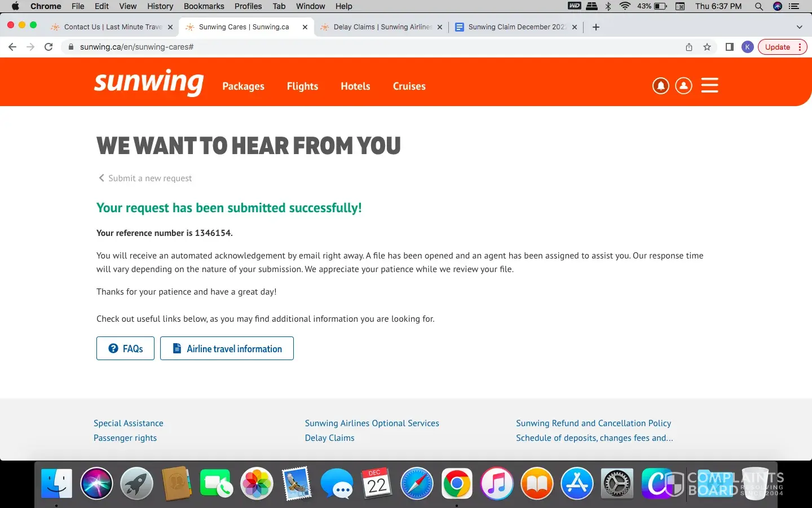Screen dimensions: 812x508
Task: Toggle the Chrome side panel icon
Action: (729, 47)
